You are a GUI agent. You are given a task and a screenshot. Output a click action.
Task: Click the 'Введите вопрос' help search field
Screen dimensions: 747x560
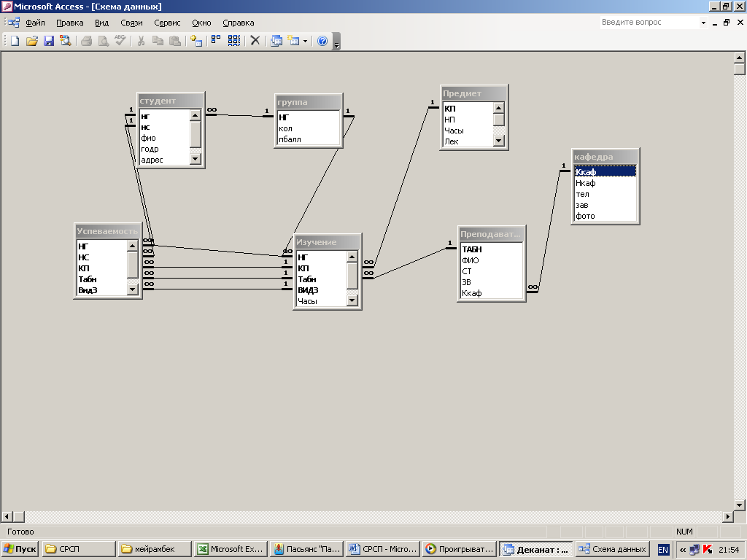pyautogui.click(x=649, y=23)
